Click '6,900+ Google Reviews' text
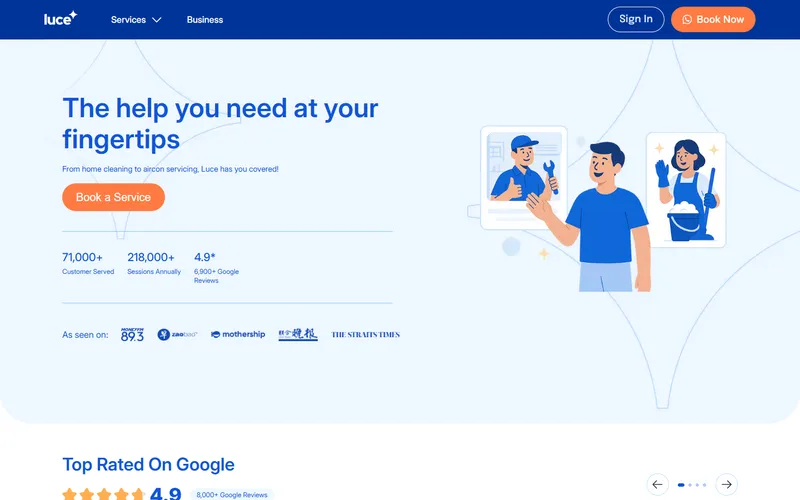 point(216,276)
